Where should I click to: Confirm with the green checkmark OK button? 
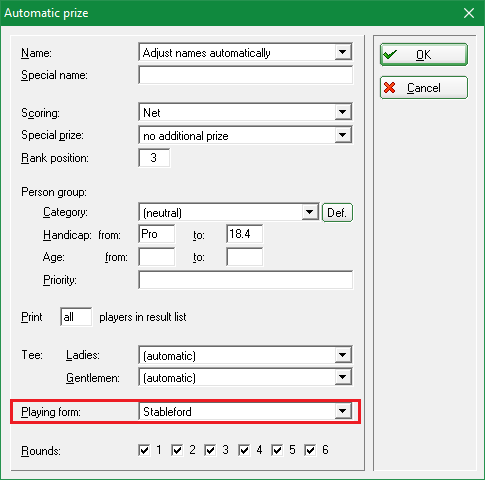[424, 54]
